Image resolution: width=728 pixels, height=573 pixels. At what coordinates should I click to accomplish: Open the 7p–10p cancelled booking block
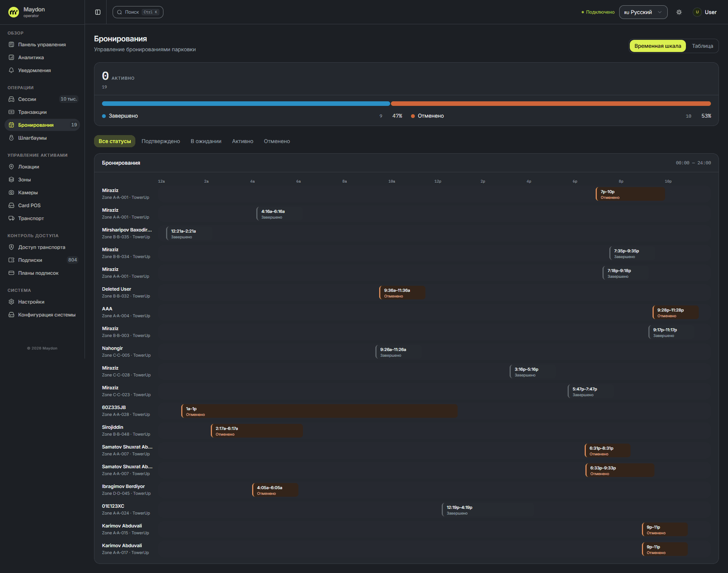630,194
